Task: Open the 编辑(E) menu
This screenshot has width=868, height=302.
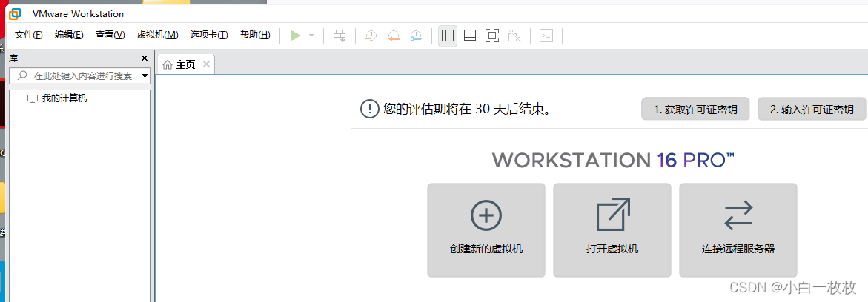Action: coord(69,35)
